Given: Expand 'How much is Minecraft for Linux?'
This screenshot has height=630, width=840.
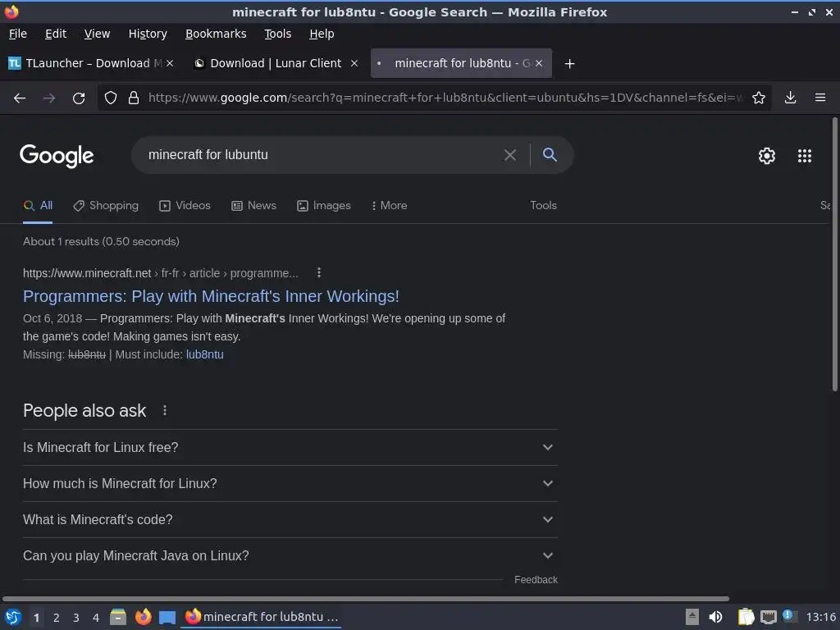Looking at the screenshot, I should 290,484.
